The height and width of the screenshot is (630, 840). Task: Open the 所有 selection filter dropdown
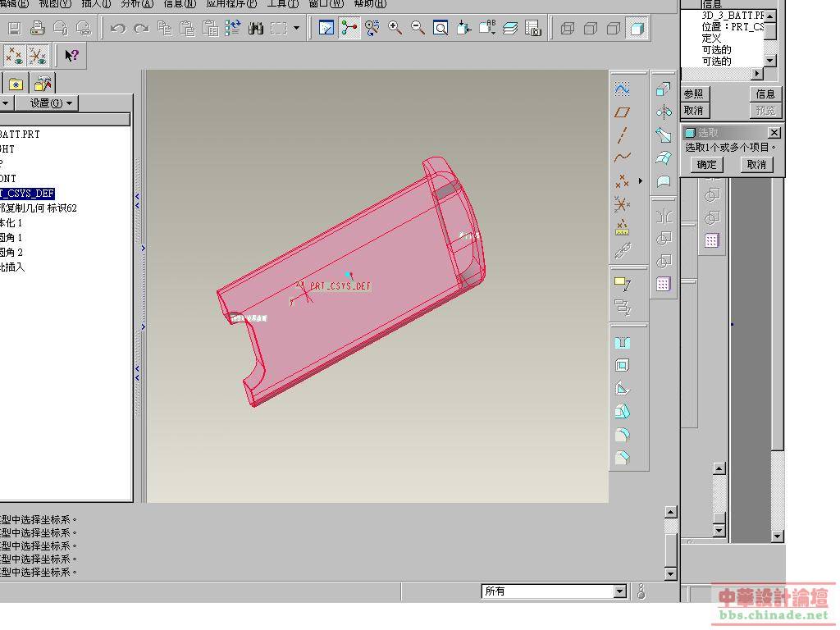[620, 591]
